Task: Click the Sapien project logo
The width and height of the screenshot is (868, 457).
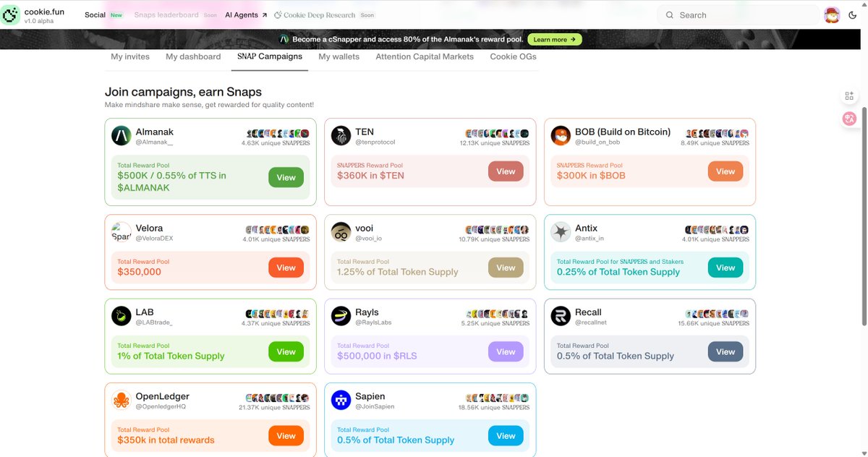Action: (341, 400)
